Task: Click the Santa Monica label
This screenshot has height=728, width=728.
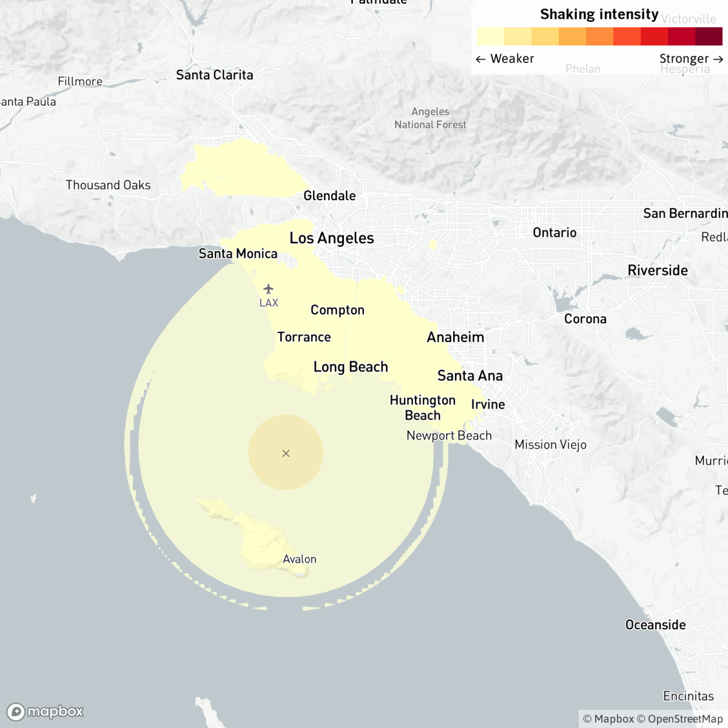Action: 238,254
